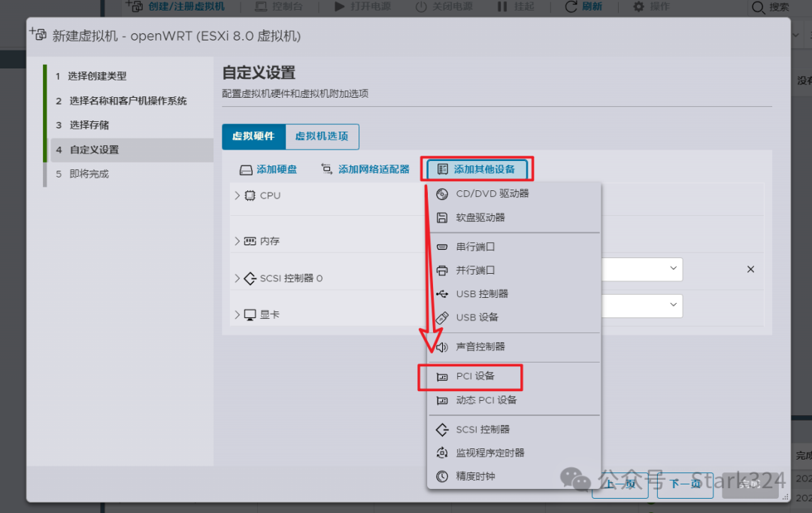This screenshot has width=812, height=513.
Task: Choose USB 控制器 from menu
Action: tap(515, 294)
